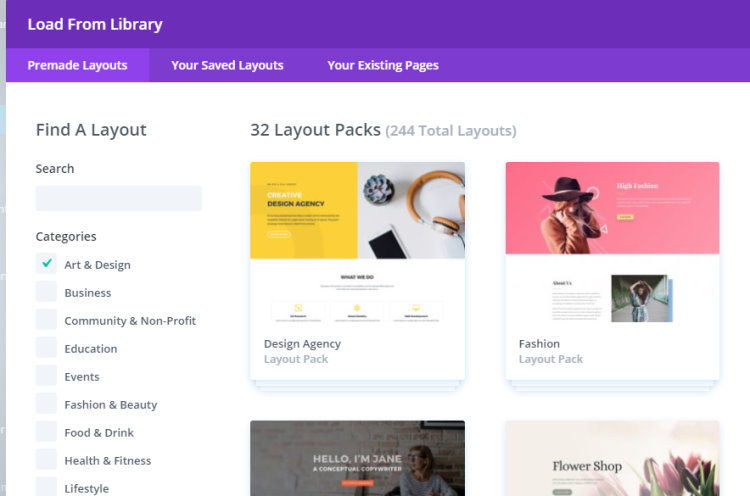Viewport: 750px width, 496px height.
Task: Switch to Premade Layouts tab
Action: click(x=77, y=65)
